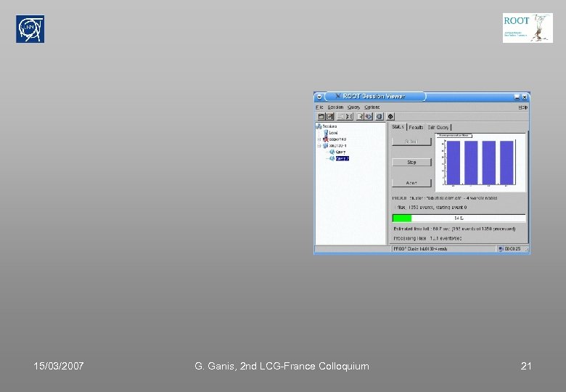Click the histogram title box above bars

[454, 136]
